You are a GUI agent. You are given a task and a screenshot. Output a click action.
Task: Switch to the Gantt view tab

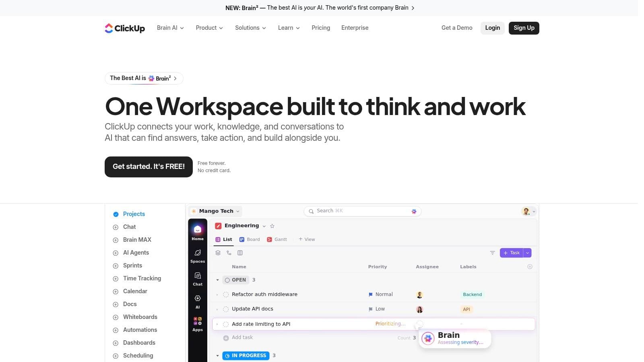(277, 239)
